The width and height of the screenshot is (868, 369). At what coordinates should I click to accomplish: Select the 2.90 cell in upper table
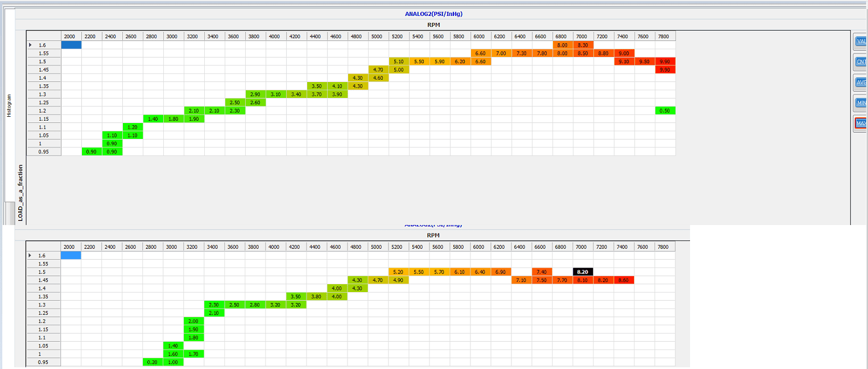tap(256, 95)
